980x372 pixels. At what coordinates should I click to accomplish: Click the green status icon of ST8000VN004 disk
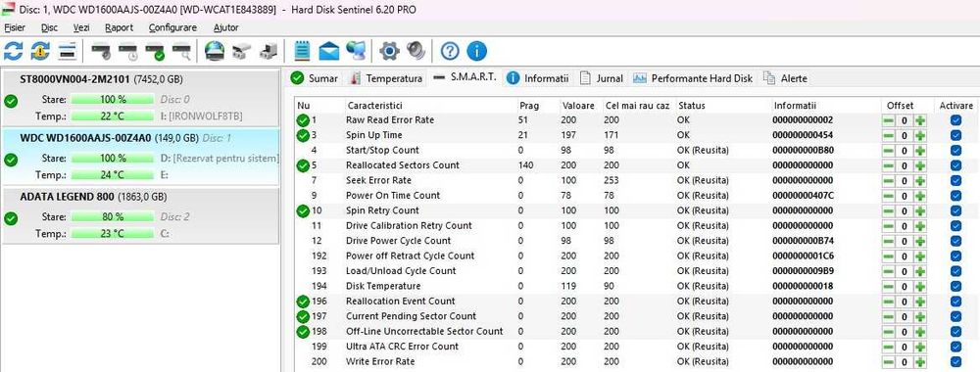pos(11,101)
